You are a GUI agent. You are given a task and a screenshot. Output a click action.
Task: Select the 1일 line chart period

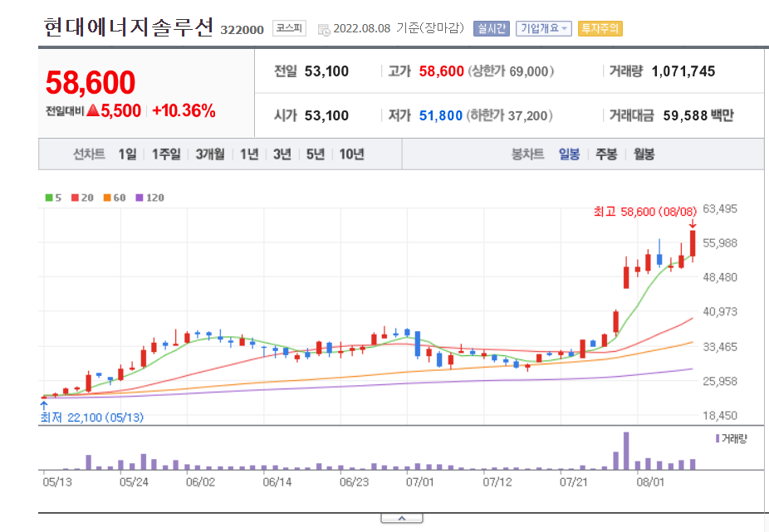point(128,154)
